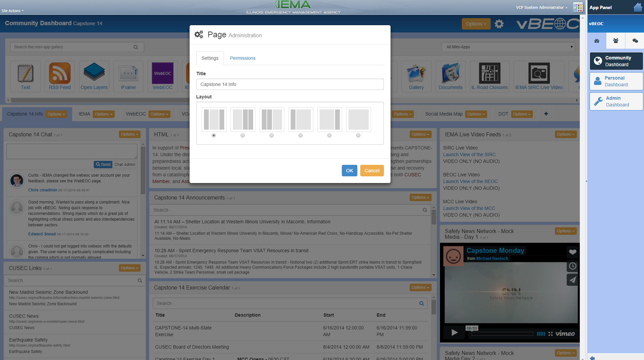This screenshot has width=644, height=360.
Task: Open the Social Media Map tab
Action: coord(444,114)
